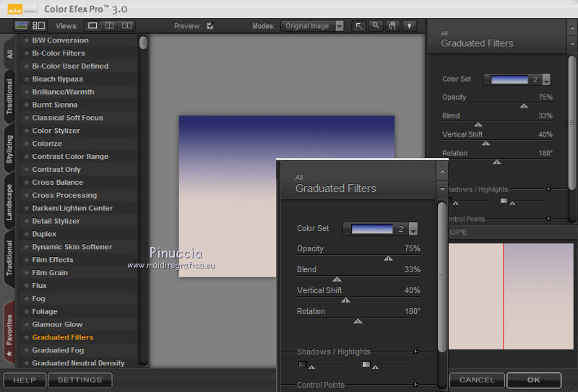Toggle the Preview checkbox
This screenshot has height=392, width=578.
click(210, 26)
